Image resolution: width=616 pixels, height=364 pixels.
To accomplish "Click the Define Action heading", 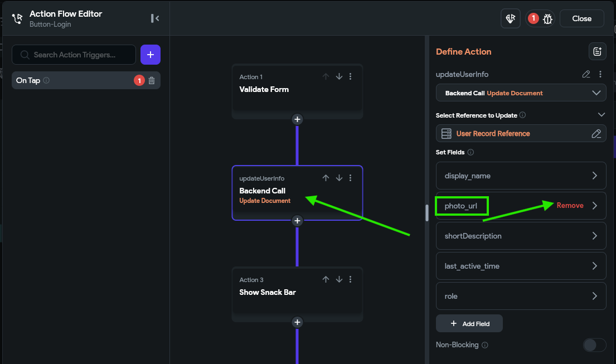I will 464,52.
